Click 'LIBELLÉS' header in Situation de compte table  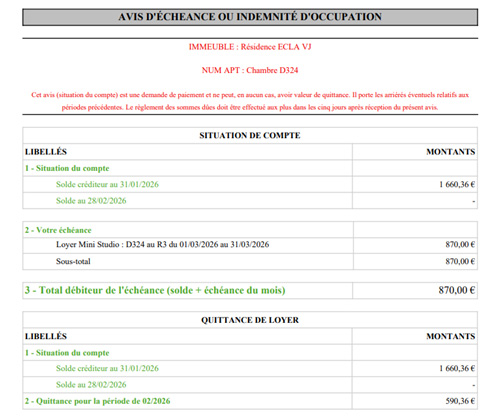[46, 152]
